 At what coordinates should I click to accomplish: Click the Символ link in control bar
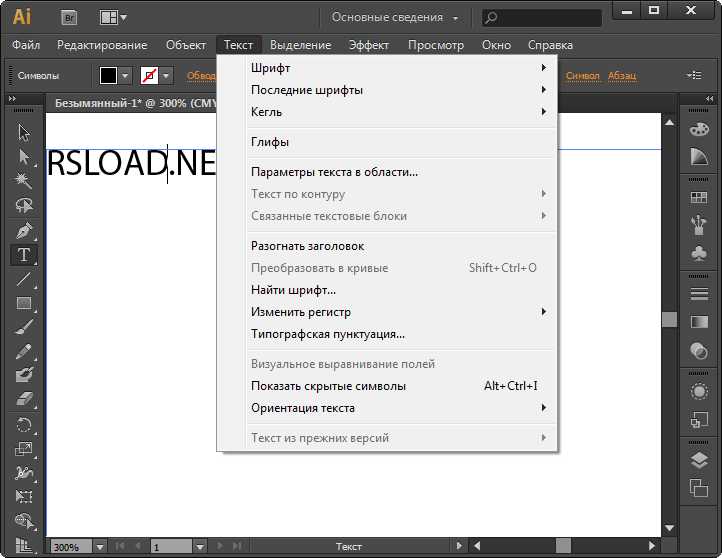[x=582, y=76]
